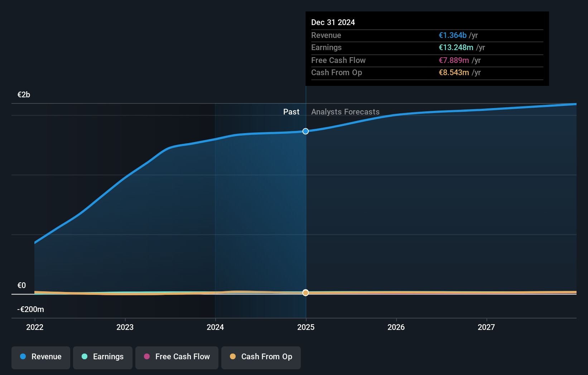Click the 'Free Cash Flow' tooltip row label
This screenshot has width=588, height=375.
pos(338,60)
